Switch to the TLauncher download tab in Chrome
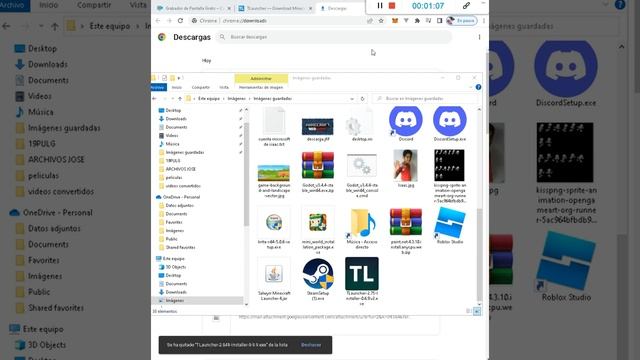 click(x=274, y=8)
